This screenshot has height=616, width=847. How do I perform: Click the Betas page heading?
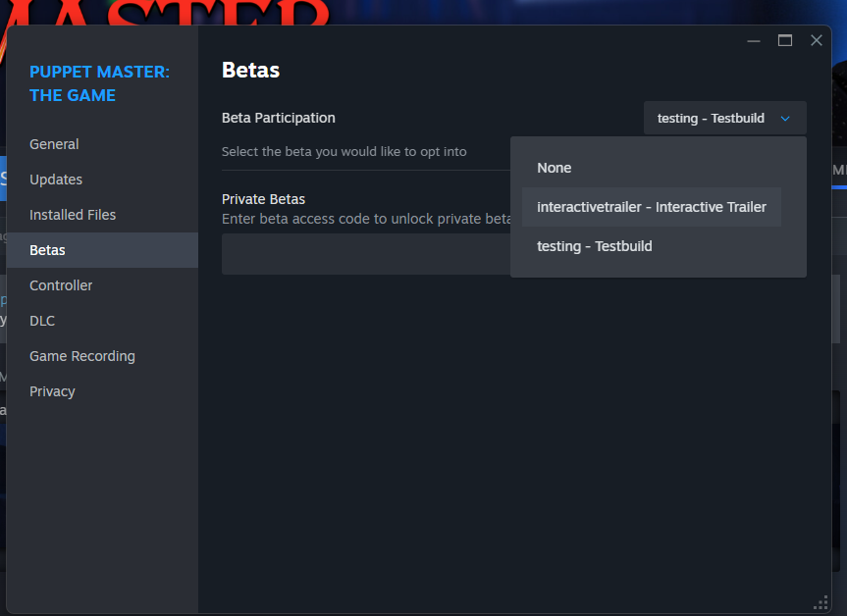tap(250, 71)
